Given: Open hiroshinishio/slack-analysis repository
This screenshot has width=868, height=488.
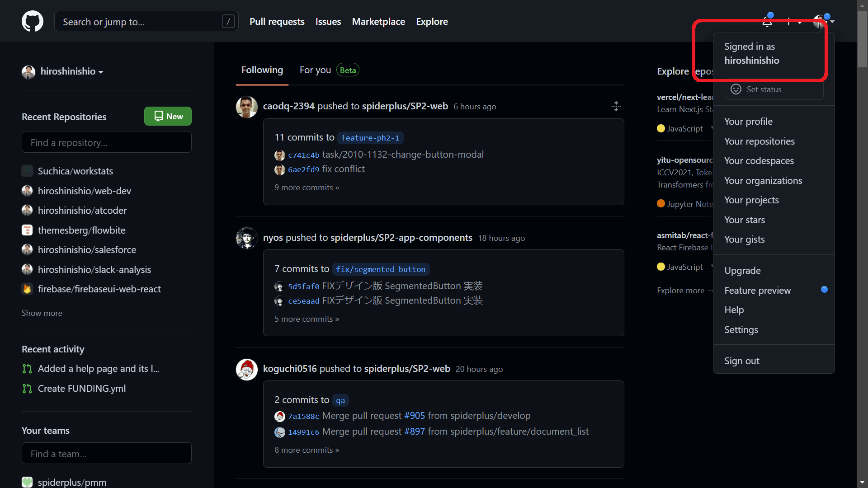Looking at the screenshot, I should pos(94,269).
